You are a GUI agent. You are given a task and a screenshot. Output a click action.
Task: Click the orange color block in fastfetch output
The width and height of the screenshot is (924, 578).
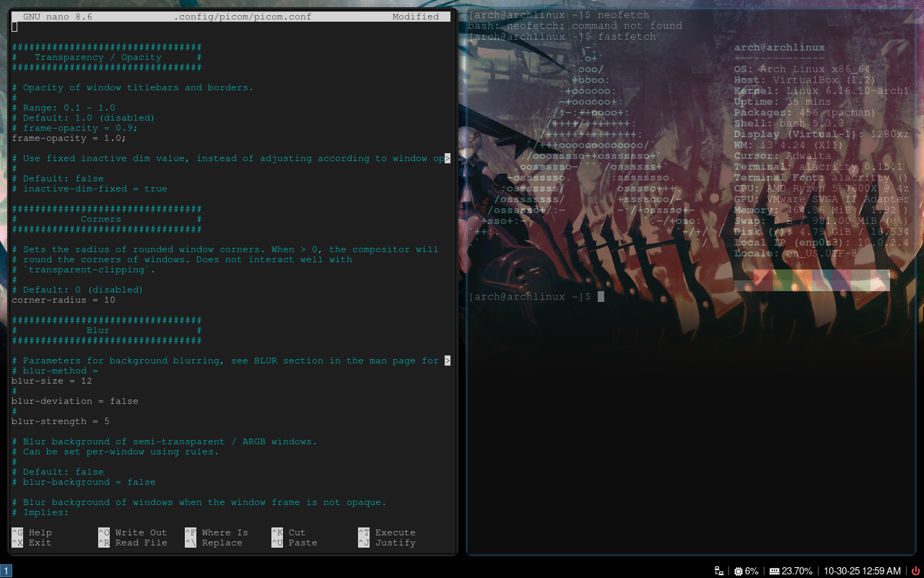pyautogui.click(x=802, y=280)
